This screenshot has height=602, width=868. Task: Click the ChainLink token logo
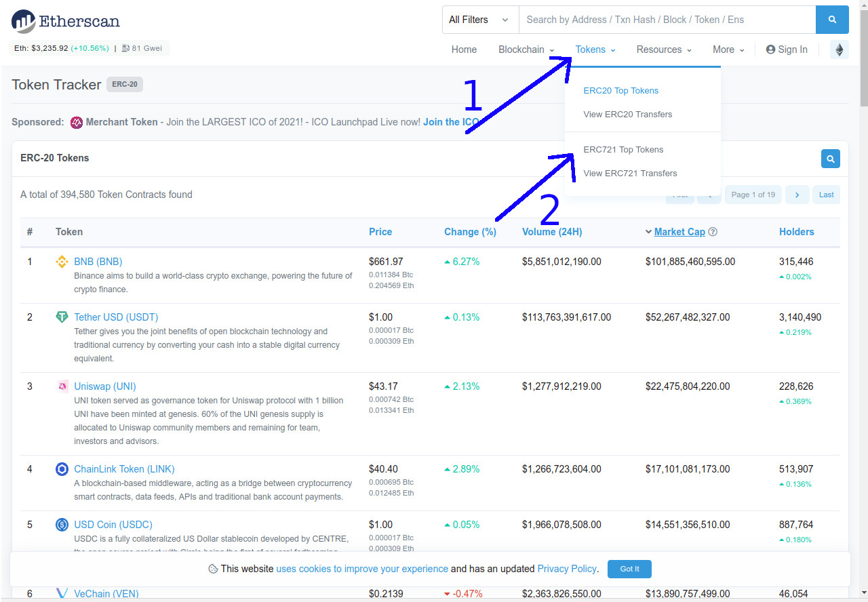coord(62,469)
